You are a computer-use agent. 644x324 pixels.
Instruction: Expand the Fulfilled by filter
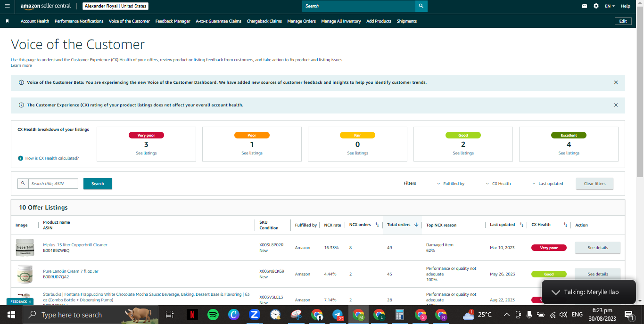point(451,184)
